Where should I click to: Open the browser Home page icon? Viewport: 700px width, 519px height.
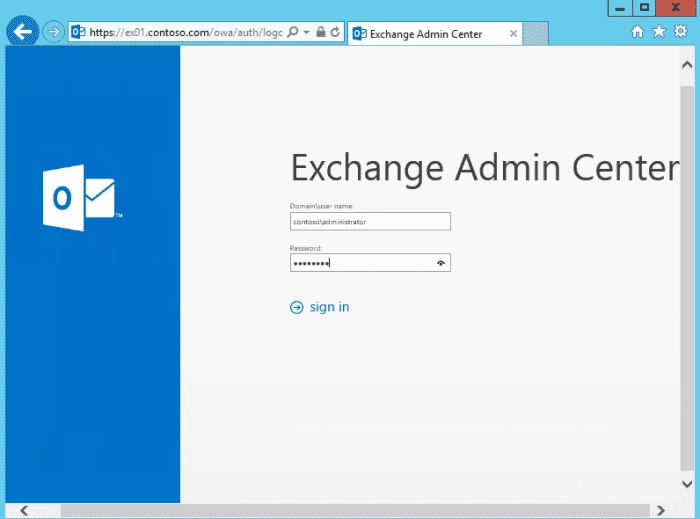pos(638,32)
